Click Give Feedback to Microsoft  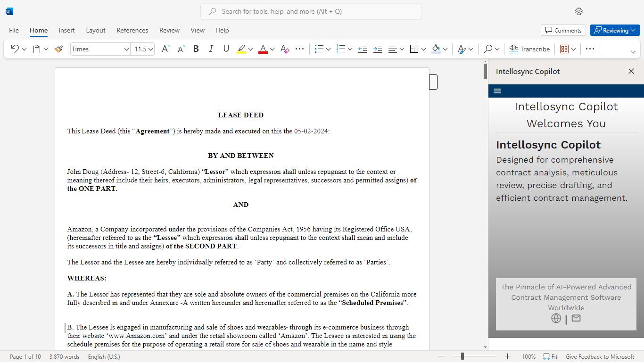click(x=600, y=357)
